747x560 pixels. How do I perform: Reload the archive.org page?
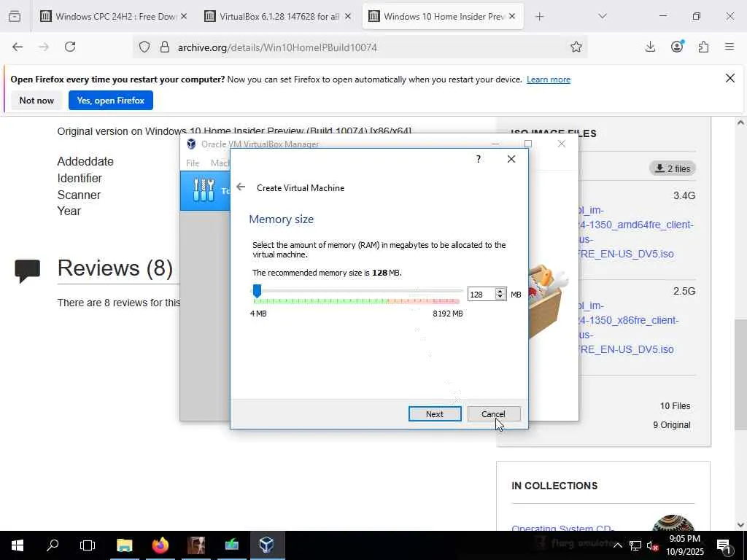click(70, 47)
